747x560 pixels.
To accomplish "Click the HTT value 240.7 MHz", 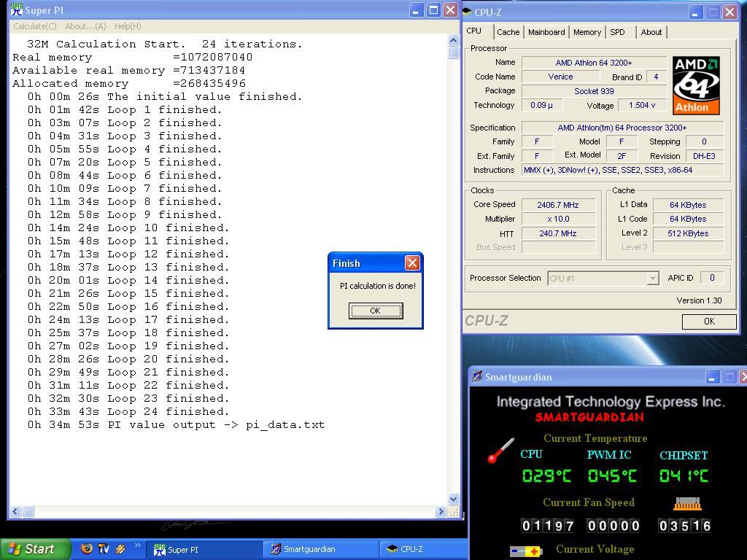I will pyautogui.click(x=558, y=233).
